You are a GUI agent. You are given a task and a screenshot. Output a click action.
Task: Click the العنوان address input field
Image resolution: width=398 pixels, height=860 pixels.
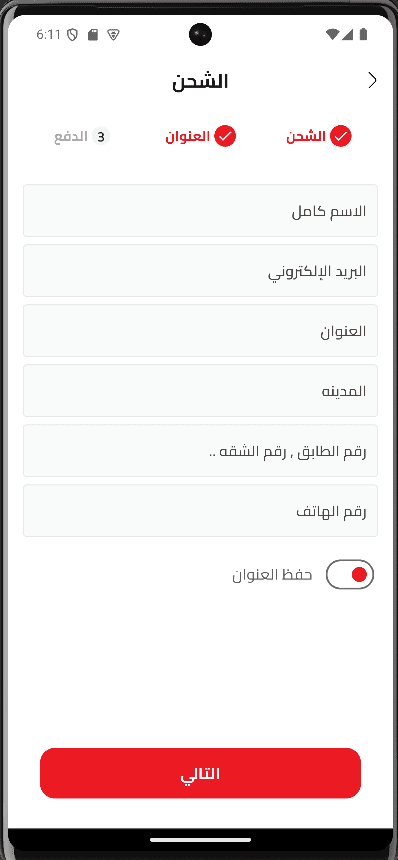(200, 331)
